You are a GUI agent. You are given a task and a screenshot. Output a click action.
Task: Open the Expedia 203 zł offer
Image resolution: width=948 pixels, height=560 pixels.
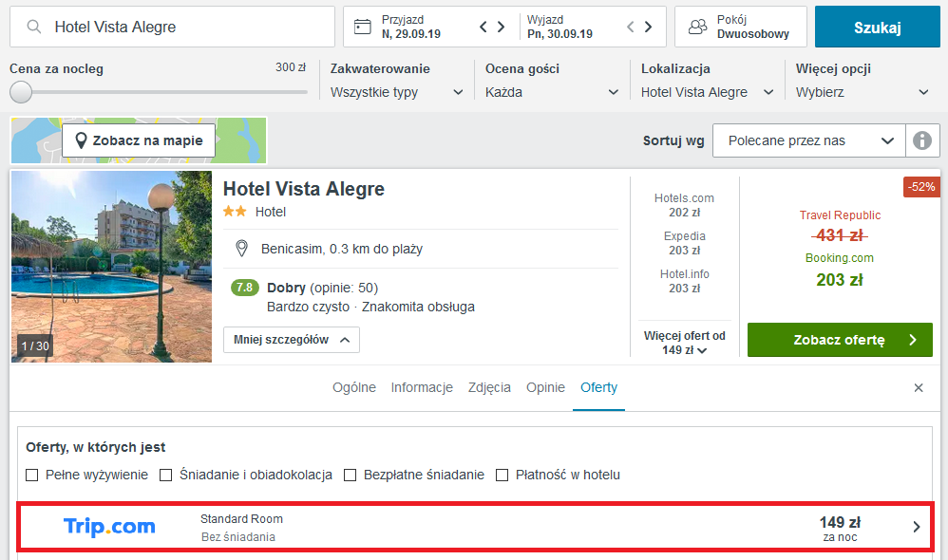pyautogui.click(x=684, y=243)
